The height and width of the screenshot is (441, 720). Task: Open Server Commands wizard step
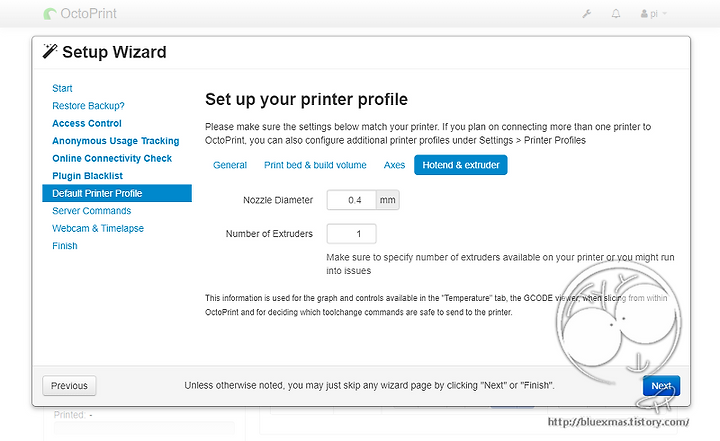click(91, 210)
